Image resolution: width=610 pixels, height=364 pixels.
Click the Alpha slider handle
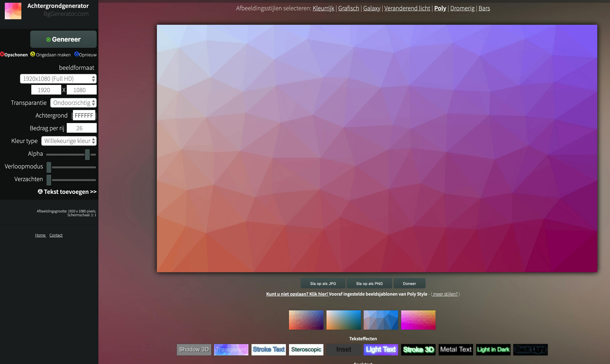coord(87,155)
